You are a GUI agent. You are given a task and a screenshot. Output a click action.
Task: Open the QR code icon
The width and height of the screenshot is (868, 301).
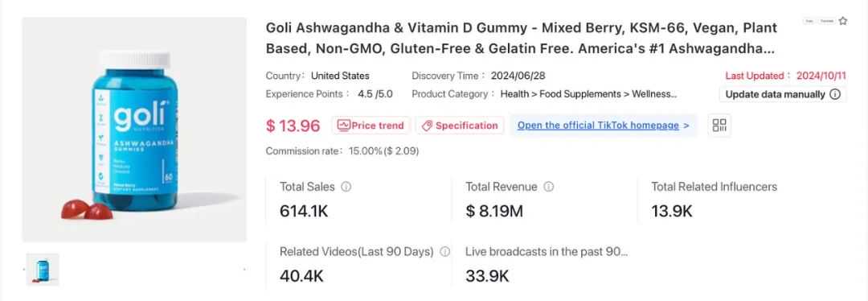[x=719, y=126]
